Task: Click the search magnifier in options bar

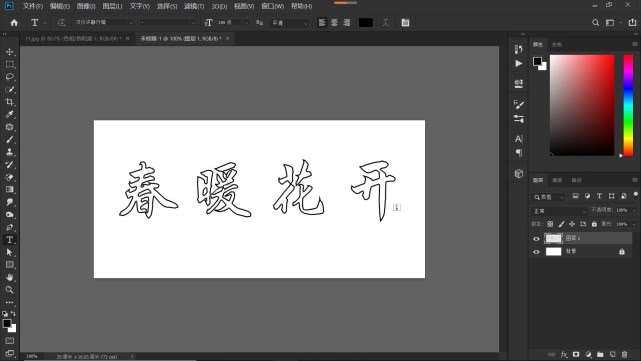Action: click(x=596, y=23)
